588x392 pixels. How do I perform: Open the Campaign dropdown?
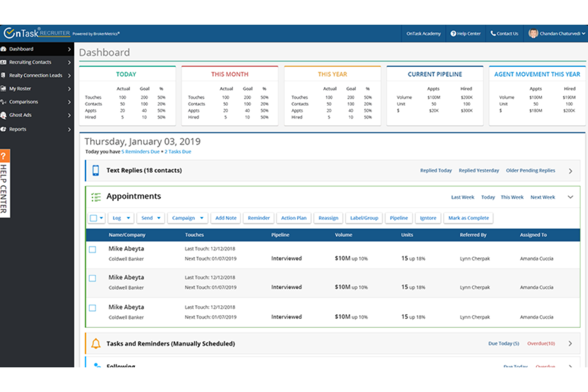point(187,218)
